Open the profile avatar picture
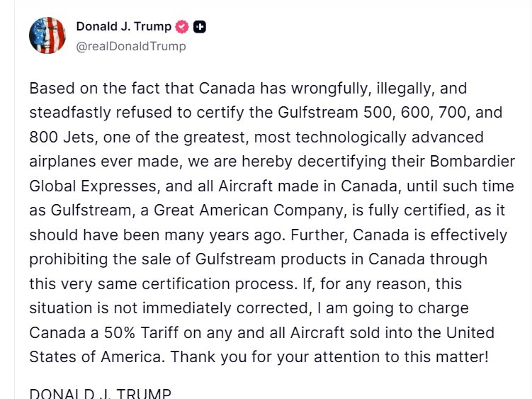Viewport: 532px width, 399px height. pos(47,36)
